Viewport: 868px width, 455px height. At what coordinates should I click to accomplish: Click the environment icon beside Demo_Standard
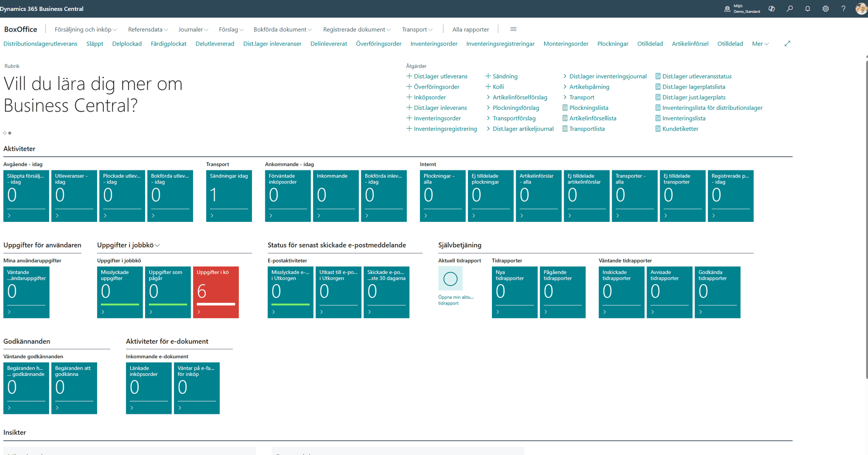click(x=727, y=9)
